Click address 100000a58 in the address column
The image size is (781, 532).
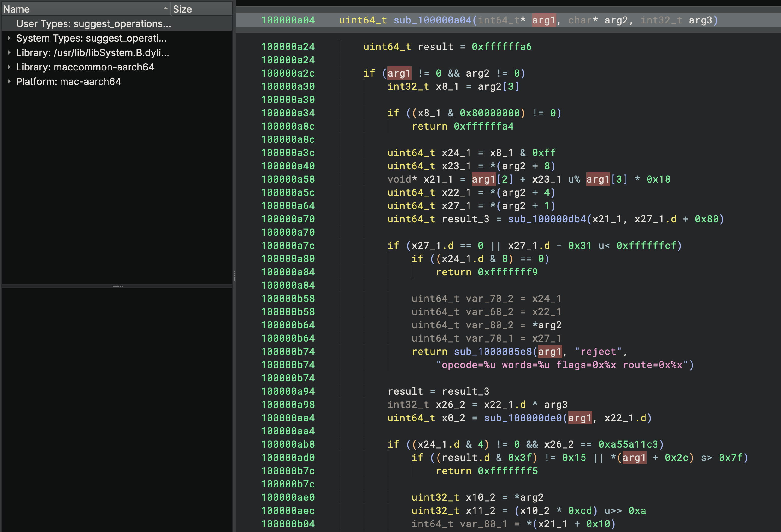(x=288, y=180)
